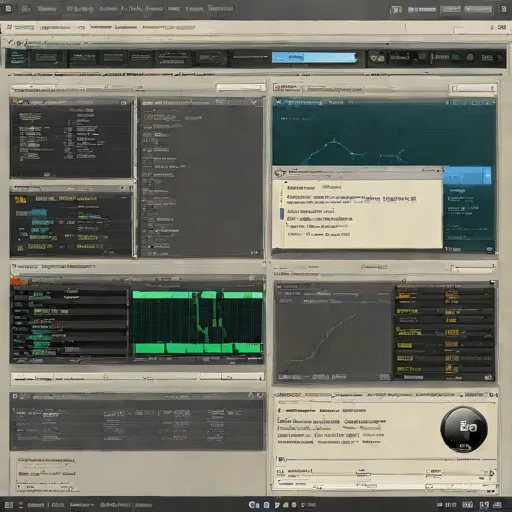Open the dropdown field above the teal graph panel

click(473, 88)
